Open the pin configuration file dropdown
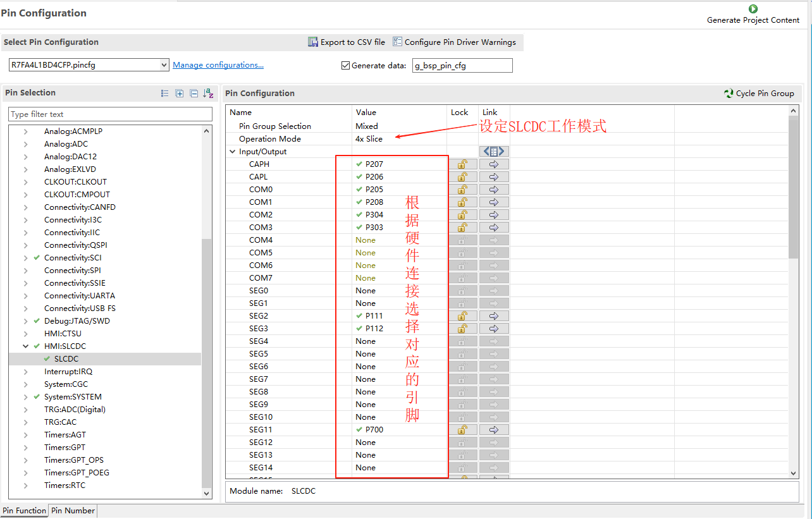 coord(164,65)
